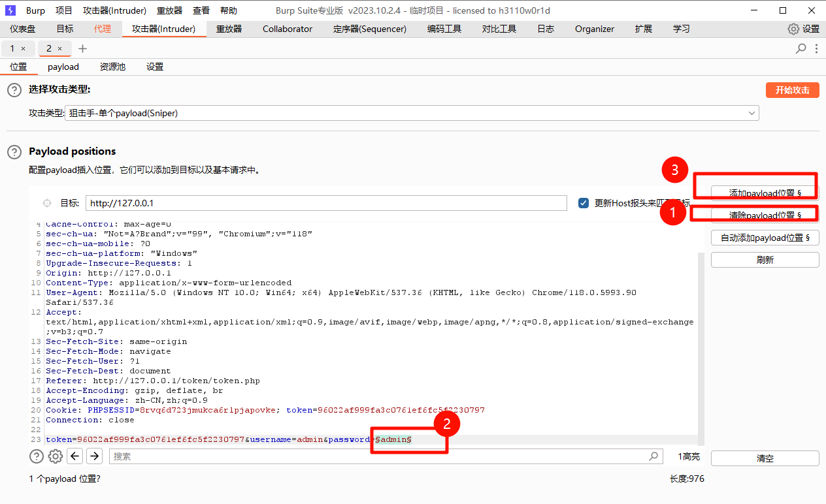Open help icon beside 选择攻击类型
826x504 pixels.
click(14, 90)
